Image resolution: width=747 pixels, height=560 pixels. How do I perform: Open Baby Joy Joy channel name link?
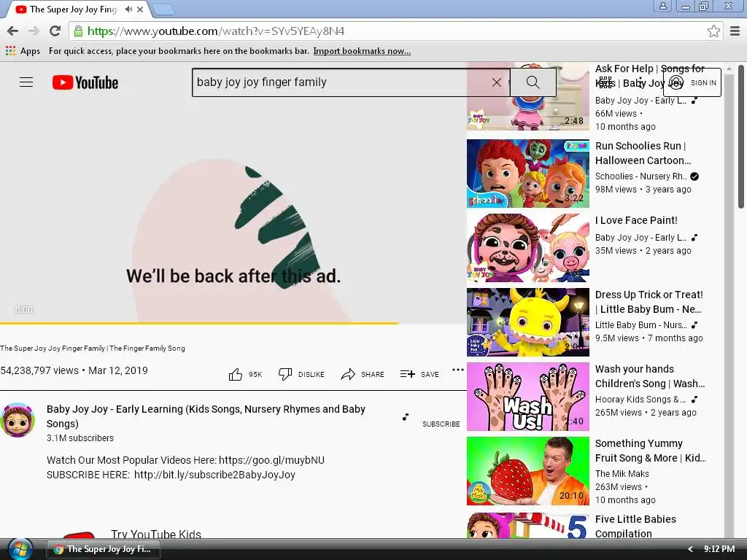[206, 416]
